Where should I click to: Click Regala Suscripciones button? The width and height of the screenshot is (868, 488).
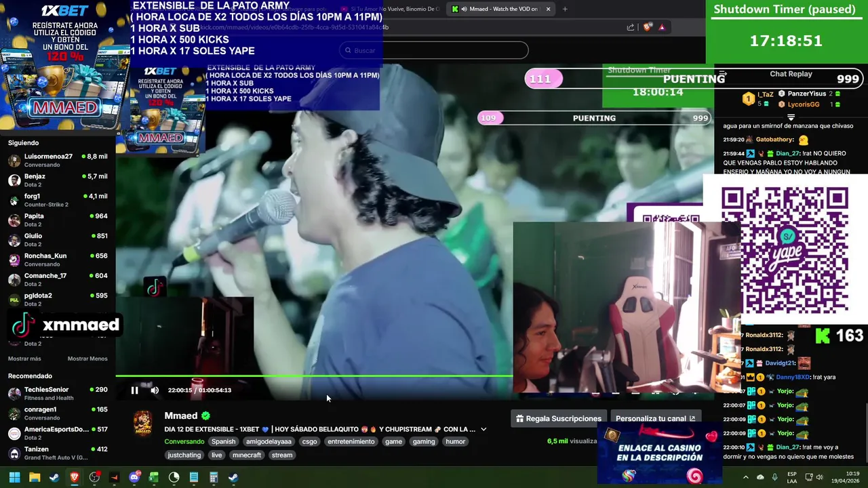(559, 418)
